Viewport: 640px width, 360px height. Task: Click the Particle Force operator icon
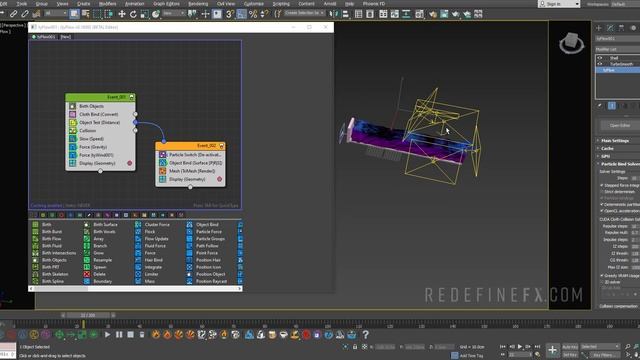click(189, 231)
